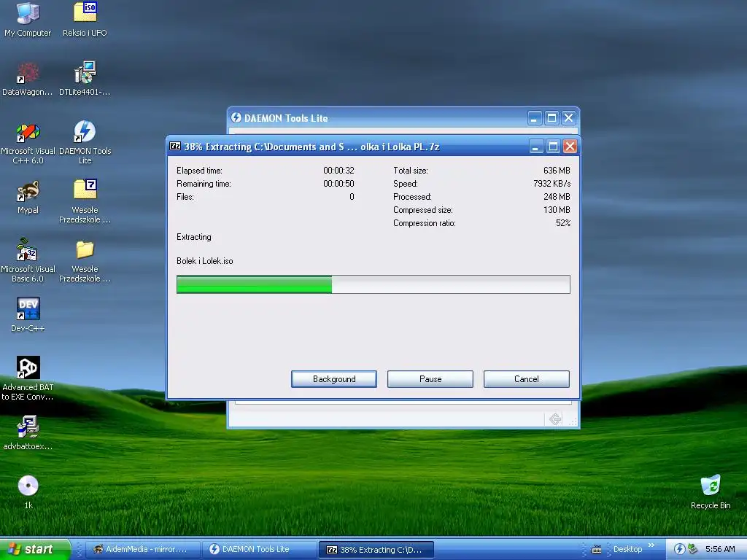Close the 7z extraction window
747x560 pixels.
pos(570,146)
